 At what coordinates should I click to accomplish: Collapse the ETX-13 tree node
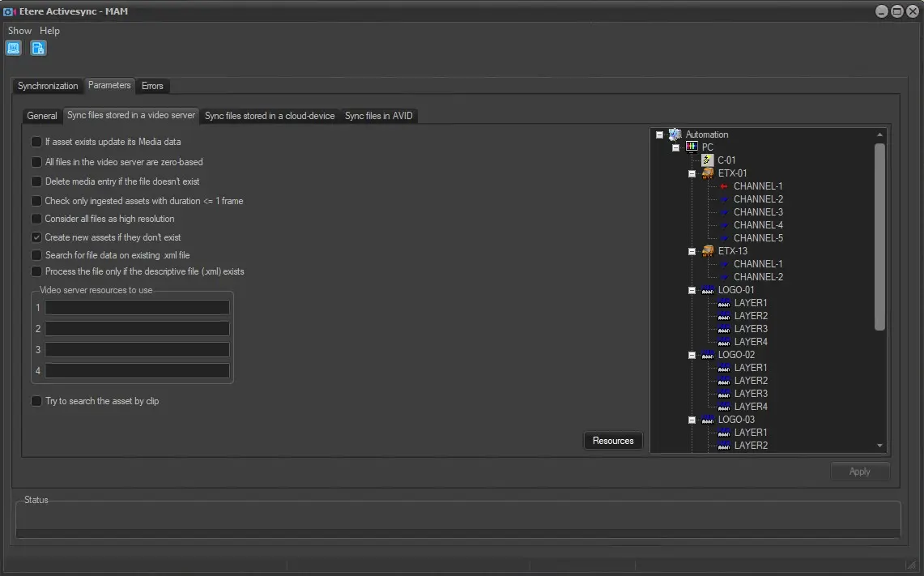(x=692, y=251)
